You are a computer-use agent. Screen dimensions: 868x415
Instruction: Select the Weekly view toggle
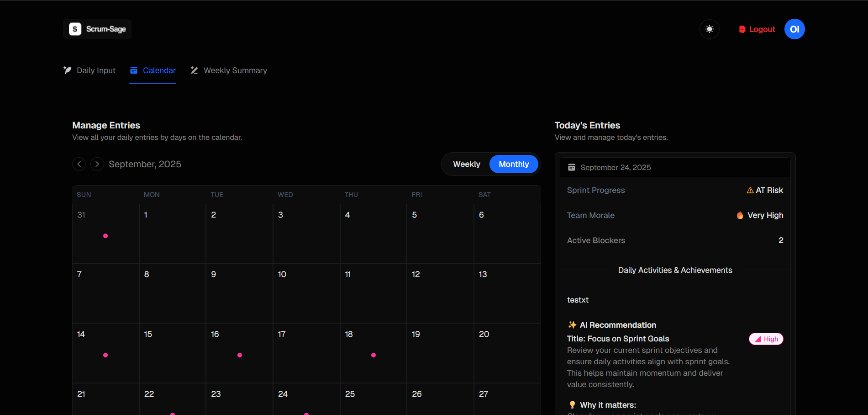(467, 164)
